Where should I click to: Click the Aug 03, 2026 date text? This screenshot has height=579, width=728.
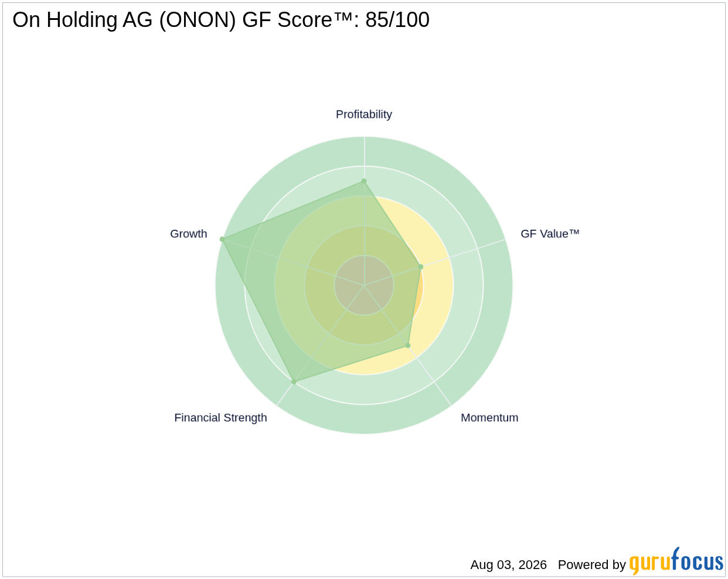coord(508,565)
